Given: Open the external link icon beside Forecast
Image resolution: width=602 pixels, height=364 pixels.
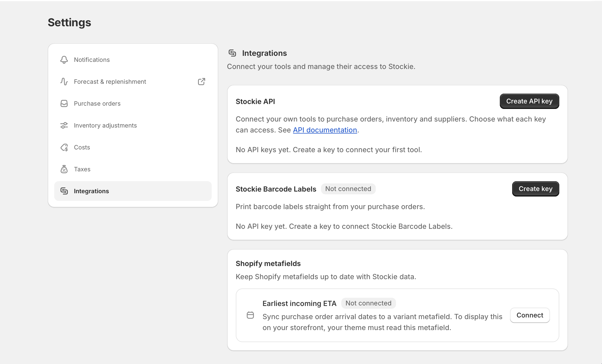Looking at the screenshot, I should tap(202, 82).
